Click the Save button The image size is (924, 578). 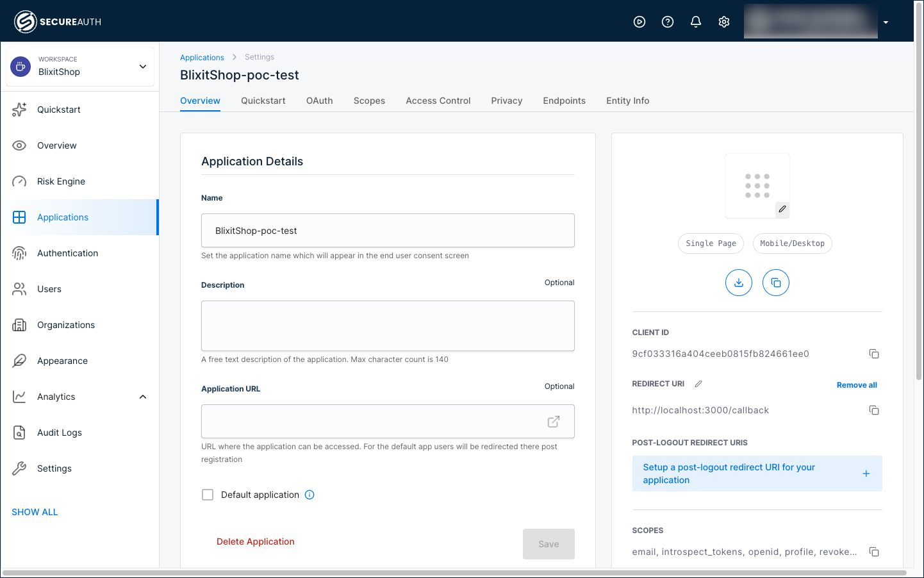pos(549,544)
